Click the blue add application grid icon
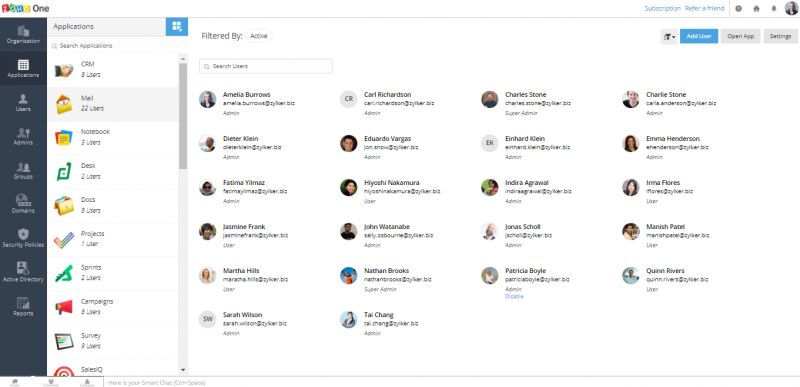 click(x=177, y=27)
